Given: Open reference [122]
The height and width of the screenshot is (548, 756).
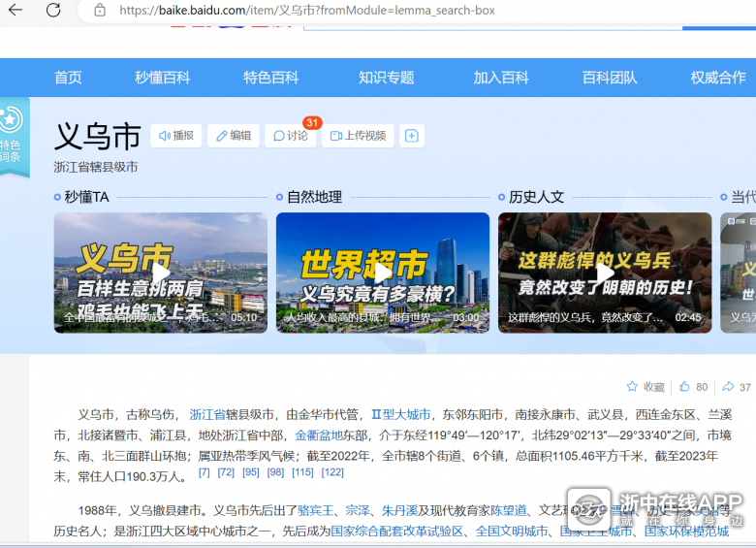Looking at the screenshot, I should tap(332, 472).
